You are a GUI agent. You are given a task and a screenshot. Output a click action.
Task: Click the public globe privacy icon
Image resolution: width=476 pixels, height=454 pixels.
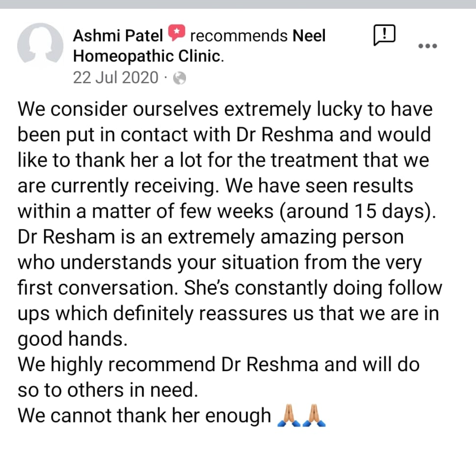point(180,78)
